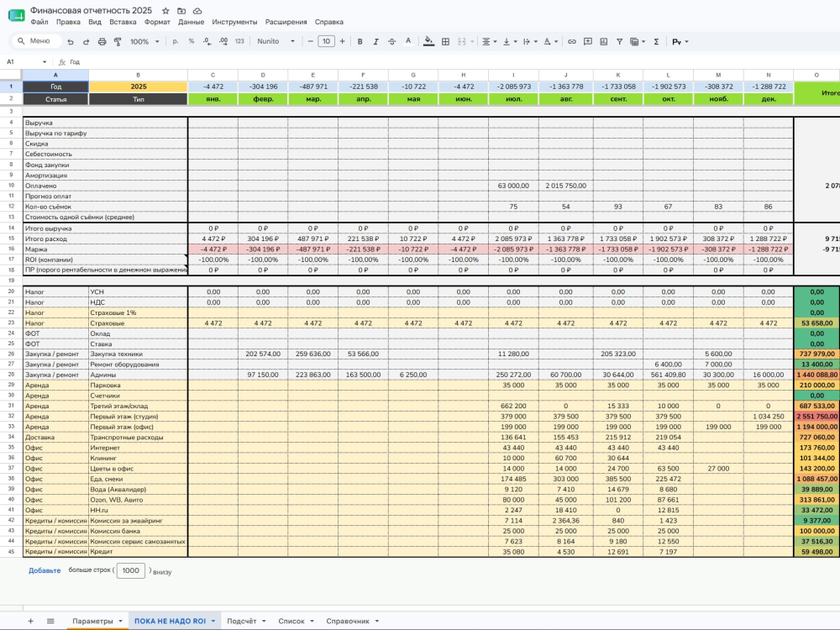This screenshot has width=840, height=630.
Task: Click the font size field
Action: (326, 41)
